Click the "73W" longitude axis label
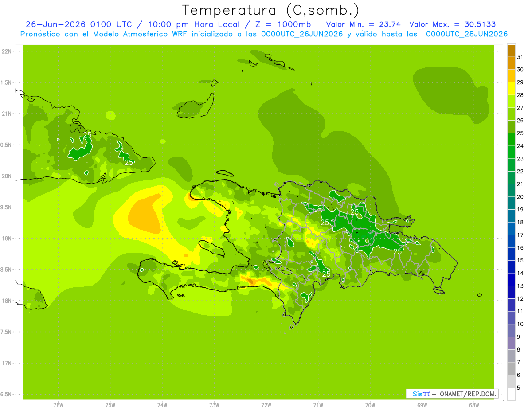 click(x=214, y=405)
